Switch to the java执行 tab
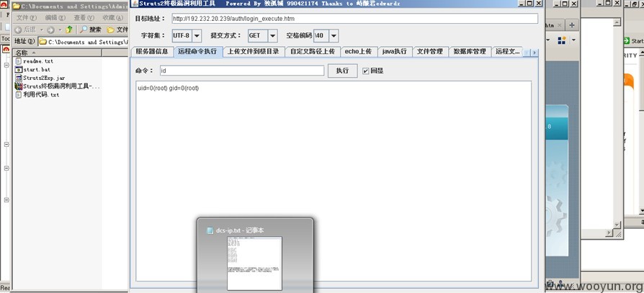This screenshot has height=293, width=644. 394,52
